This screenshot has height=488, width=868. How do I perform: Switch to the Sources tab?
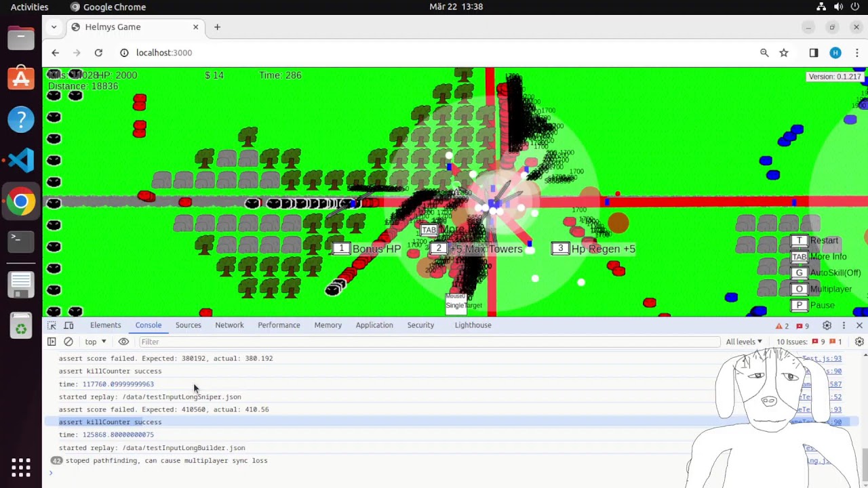188,325
